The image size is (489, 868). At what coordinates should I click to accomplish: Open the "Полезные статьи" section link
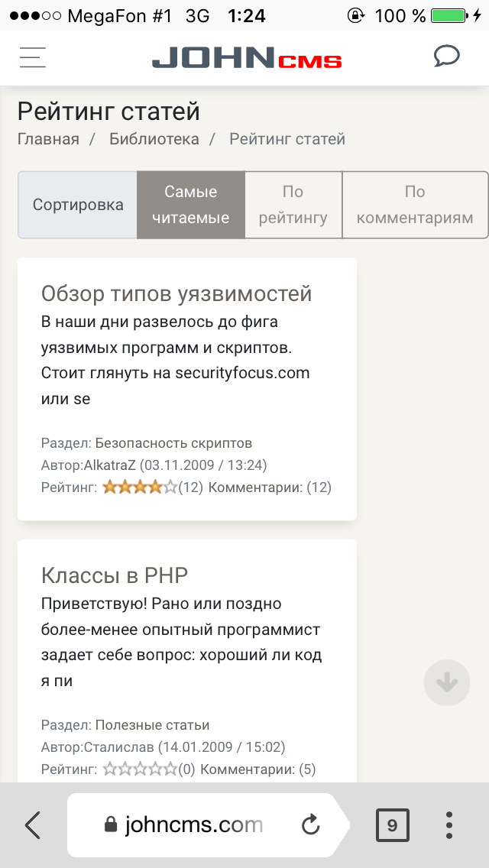coord(152,725)
